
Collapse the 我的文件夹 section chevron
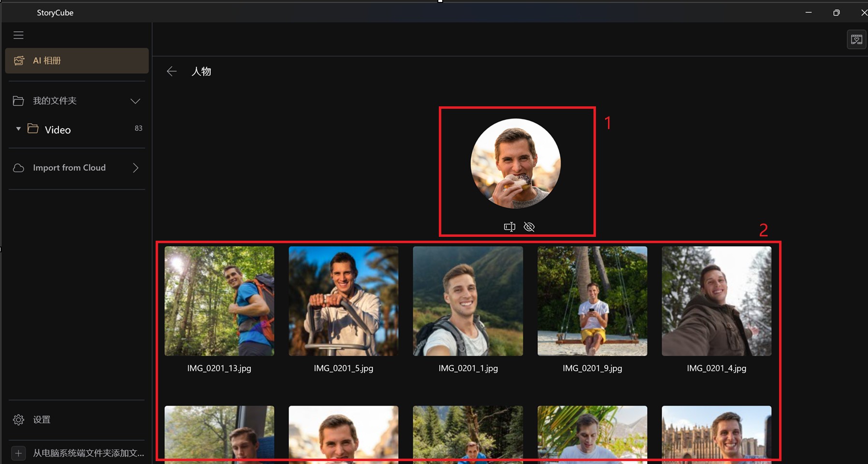pos(135,101)
